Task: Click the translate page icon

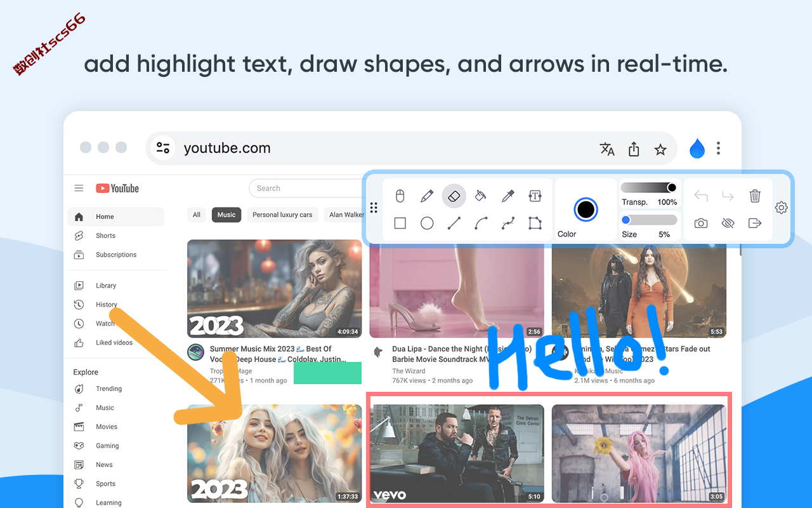Action: click(x=607, y=149)
